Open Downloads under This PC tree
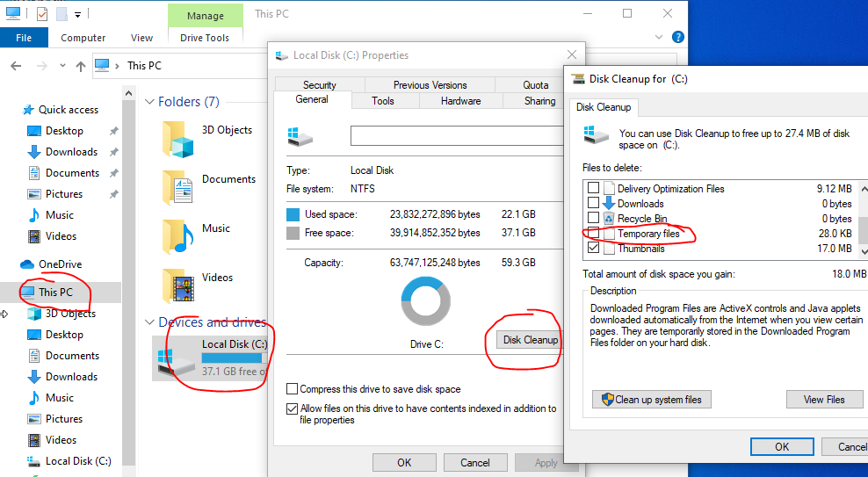 [71, 377]
